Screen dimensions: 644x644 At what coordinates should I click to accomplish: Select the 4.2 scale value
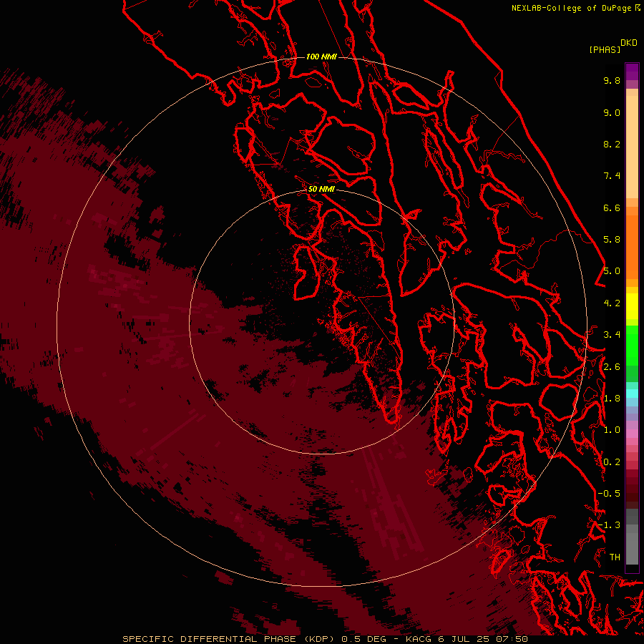pos(612,303)
